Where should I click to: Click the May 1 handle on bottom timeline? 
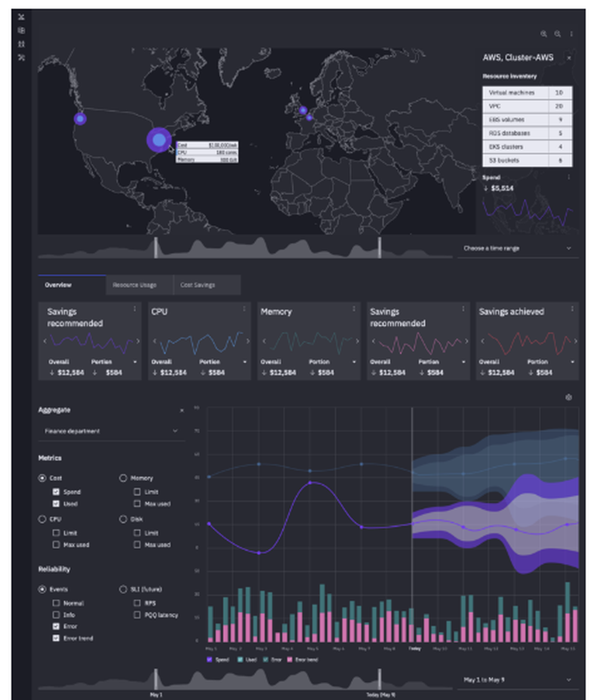click(x=156, y=679)
